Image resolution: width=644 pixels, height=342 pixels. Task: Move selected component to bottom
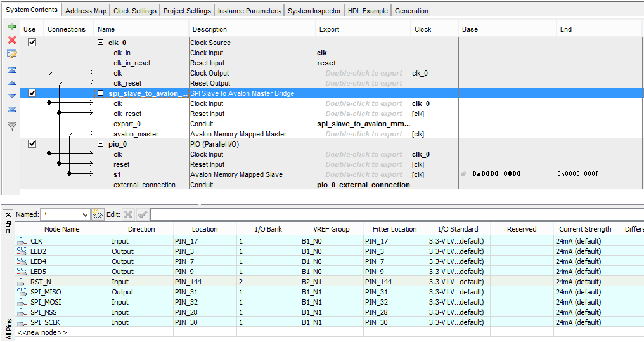(x=11, y=110)
